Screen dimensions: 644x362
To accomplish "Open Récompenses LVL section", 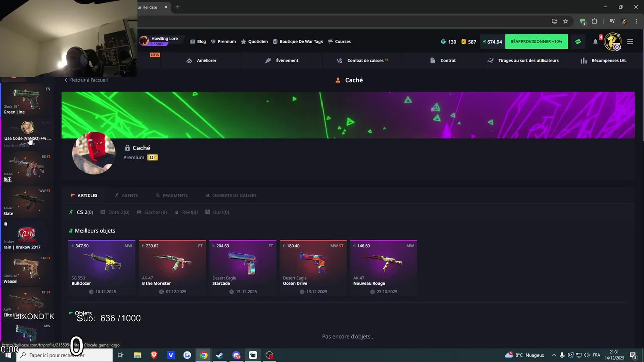I will tap(603, 60).
